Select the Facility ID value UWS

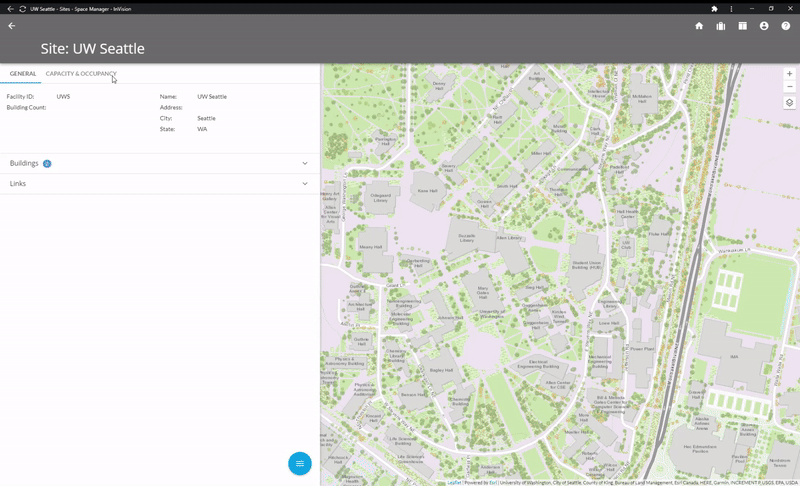(x=63, y=96)
